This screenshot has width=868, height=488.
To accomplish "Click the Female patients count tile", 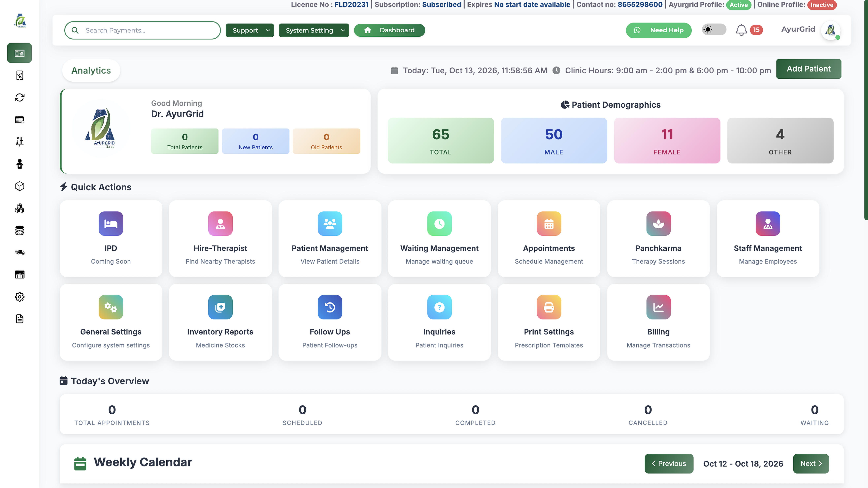I will pyautogui.click(x=667, y=140).
